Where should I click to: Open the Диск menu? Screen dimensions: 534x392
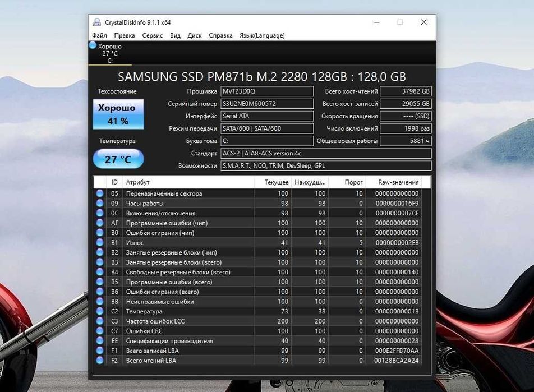click(x=195, y=35)
